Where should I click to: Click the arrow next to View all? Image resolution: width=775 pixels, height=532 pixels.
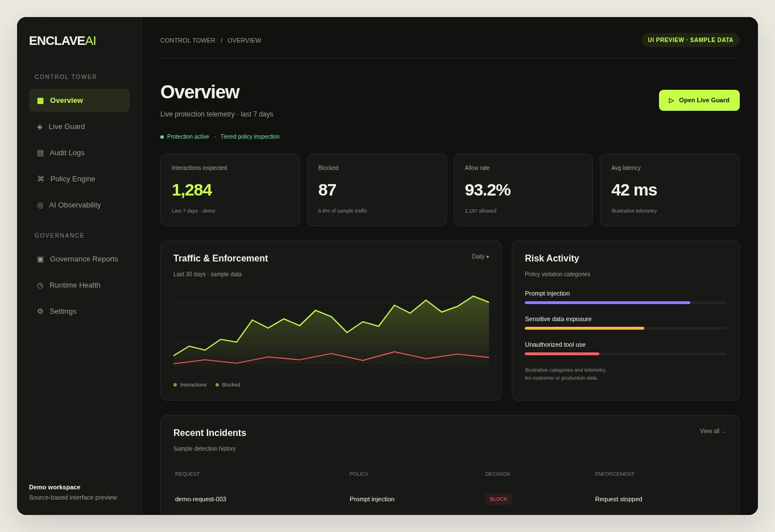[724, 432]
